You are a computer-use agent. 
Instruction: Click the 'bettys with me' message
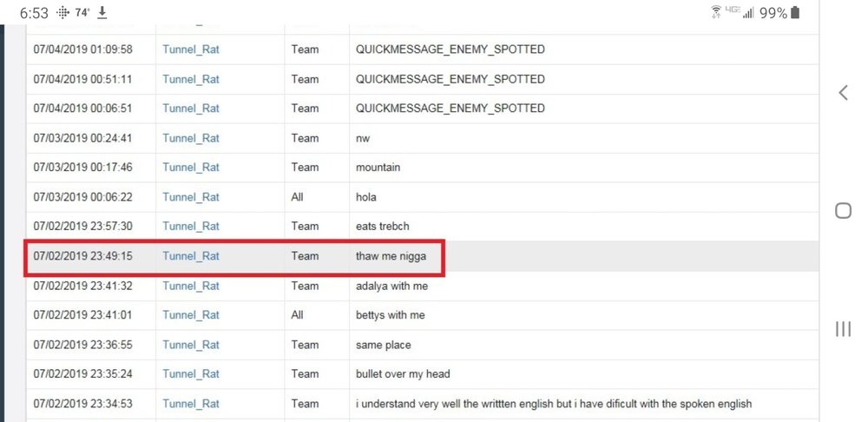[391, 315]
